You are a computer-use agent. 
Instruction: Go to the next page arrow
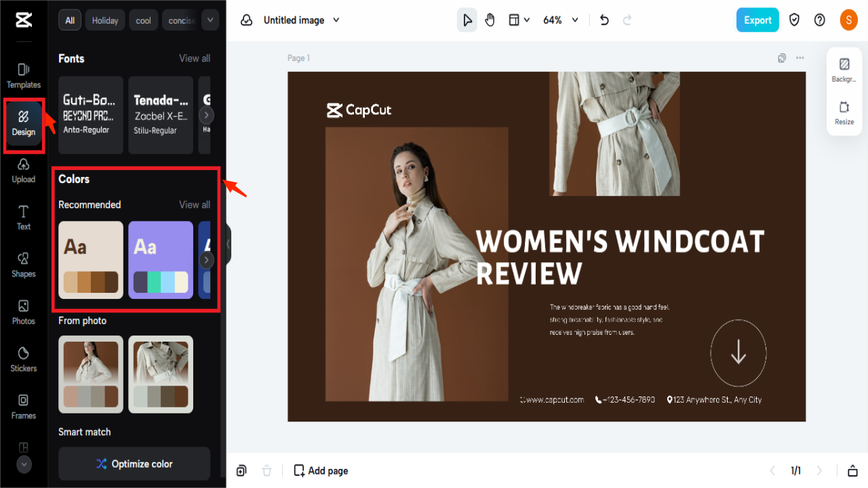(x=819, y=470)
